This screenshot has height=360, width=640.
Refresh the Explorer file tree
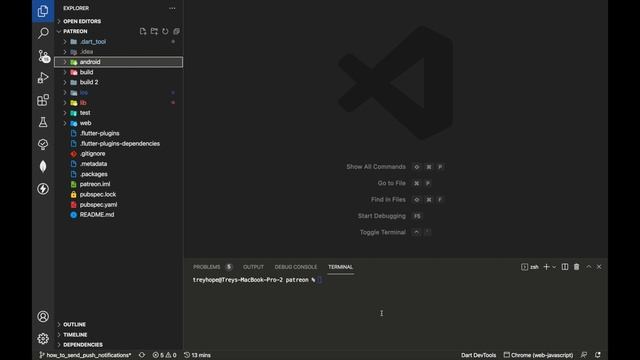pyautogui.click(x=165, y=31)
